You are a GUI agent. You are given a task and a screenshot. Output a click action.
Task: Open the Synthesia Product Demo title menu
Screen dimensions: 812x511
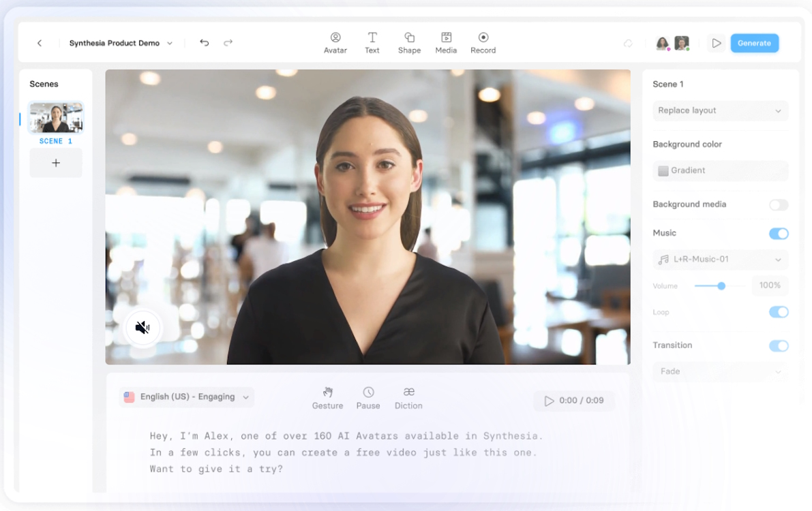120,42
